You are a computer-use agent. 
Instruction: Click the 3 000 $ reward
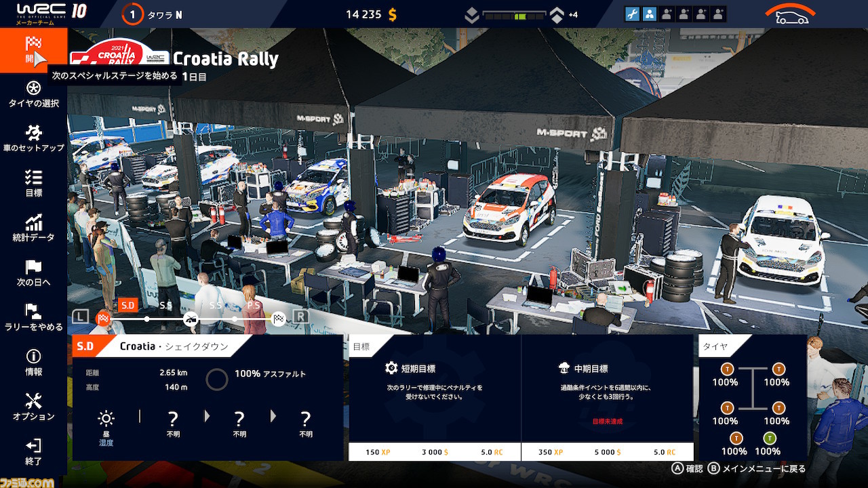[x=436, y=452]
